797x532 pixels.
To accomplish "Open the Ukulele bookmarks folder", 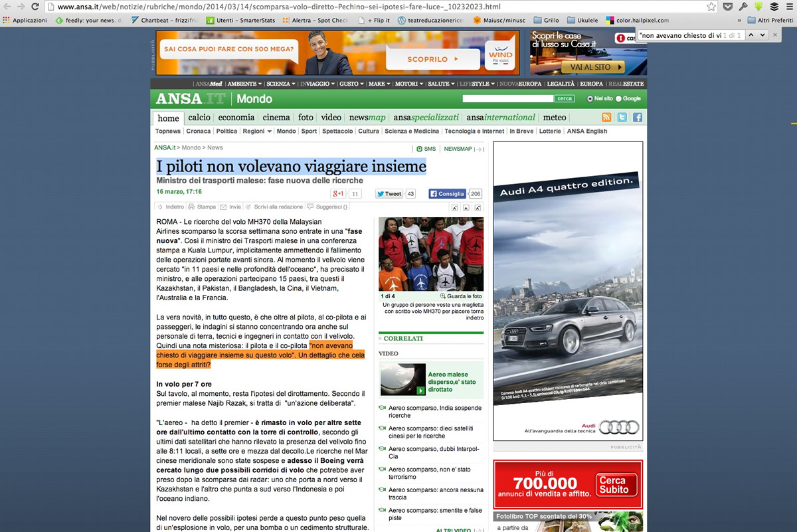I will point(583,21).
